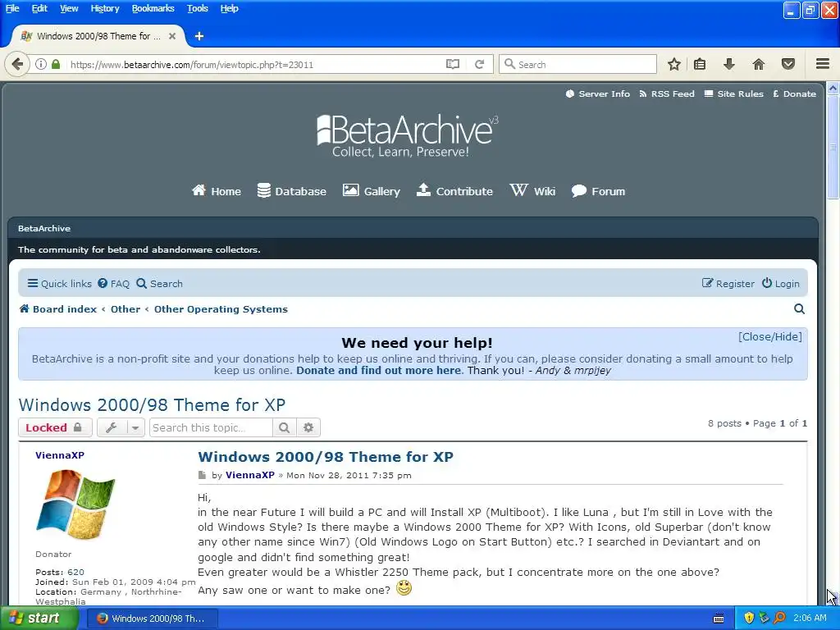
Task: Open the Tools menu
Action: click(197, 8)
